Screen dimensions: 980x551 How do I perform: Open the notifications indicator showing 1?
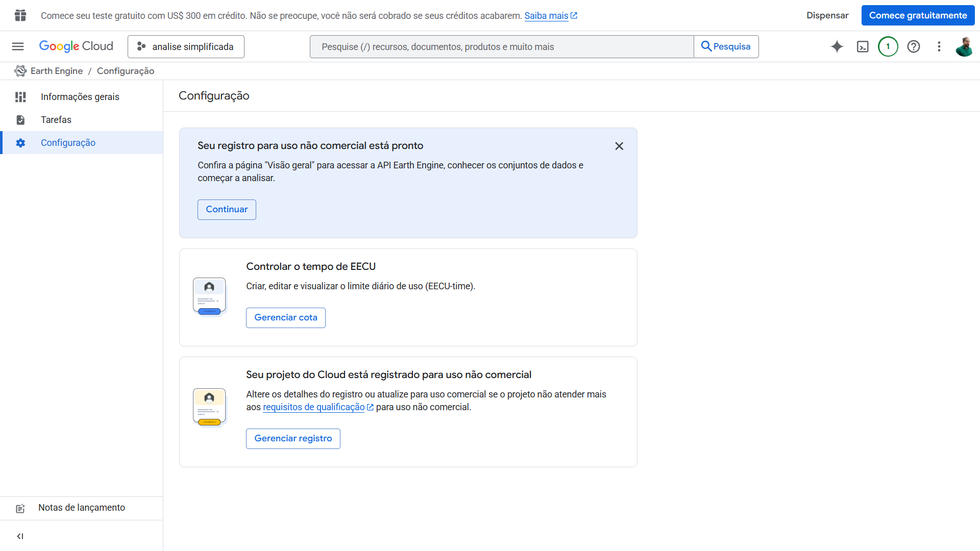(x=888, y=46)
